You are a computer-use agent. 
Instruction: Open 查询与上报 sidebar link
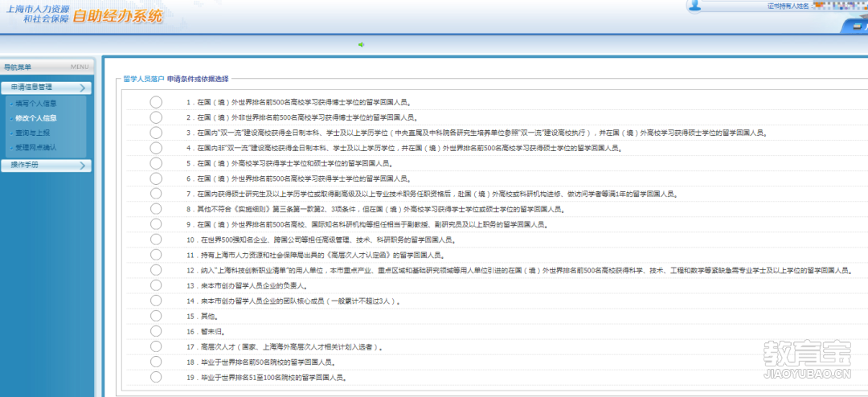[32, 133]
